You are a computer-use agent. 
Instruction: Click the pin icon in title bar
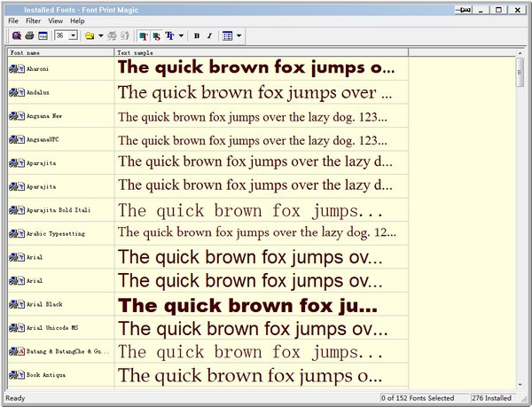(464, 10)
